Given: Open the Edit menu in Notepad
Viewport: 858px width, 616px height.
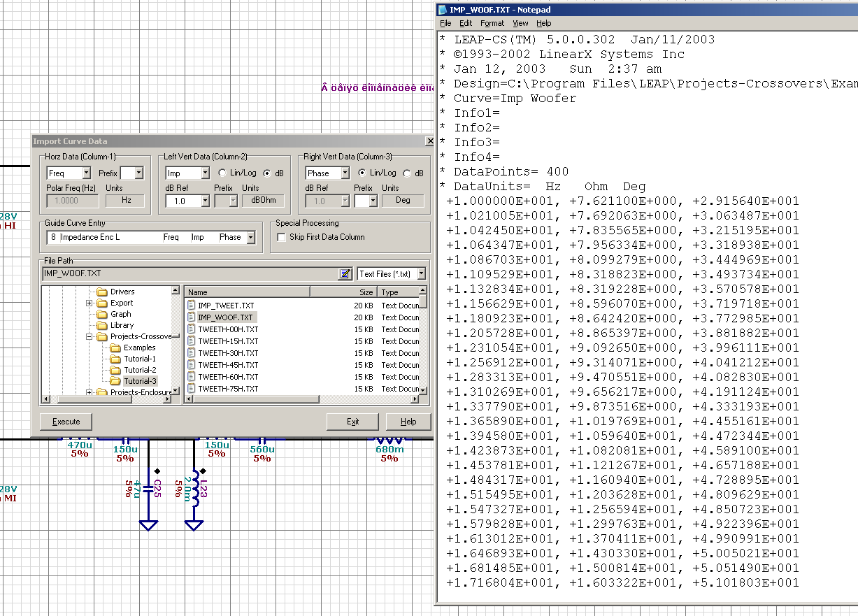Looking at the screenshot, I should (466, 24).
